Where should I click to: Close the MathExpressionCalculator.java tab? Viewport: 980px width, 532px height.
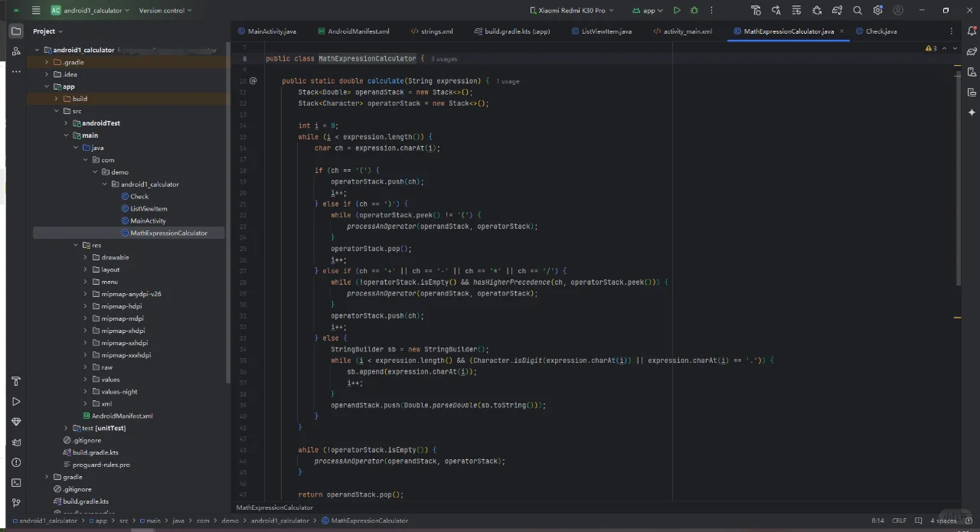pos(842,31)
